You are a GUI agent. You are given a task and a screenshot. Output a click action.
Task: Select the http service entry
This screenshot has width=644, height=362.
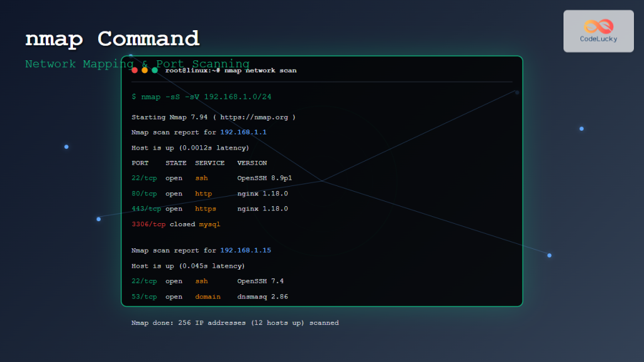204,194
